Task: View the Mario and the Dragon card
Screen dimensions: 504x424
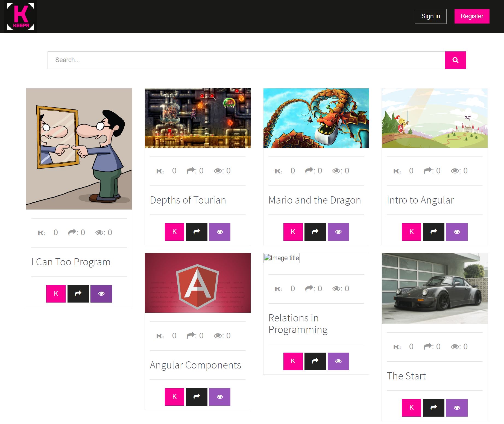Action: click(338, 232)
